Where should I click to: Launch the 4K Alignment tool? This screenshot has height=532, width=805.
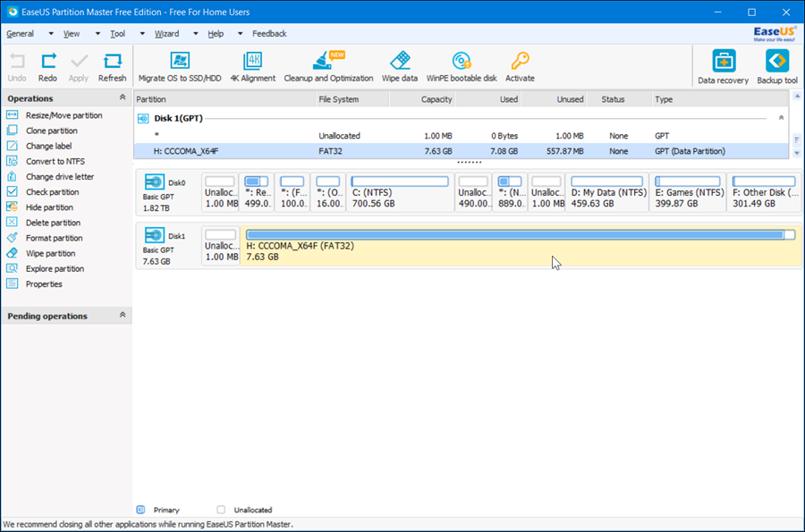252,67
